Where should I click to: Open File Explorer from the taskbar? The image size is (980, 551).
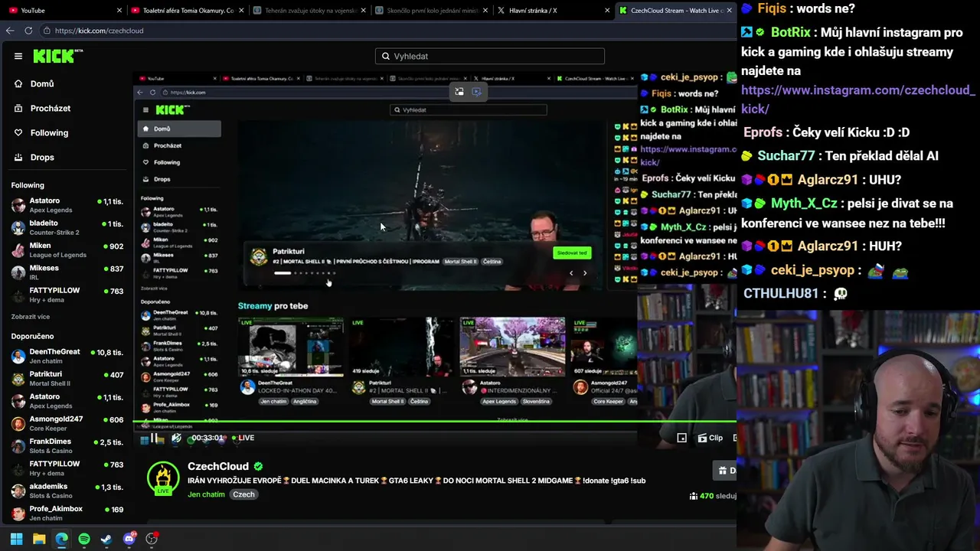39,539
